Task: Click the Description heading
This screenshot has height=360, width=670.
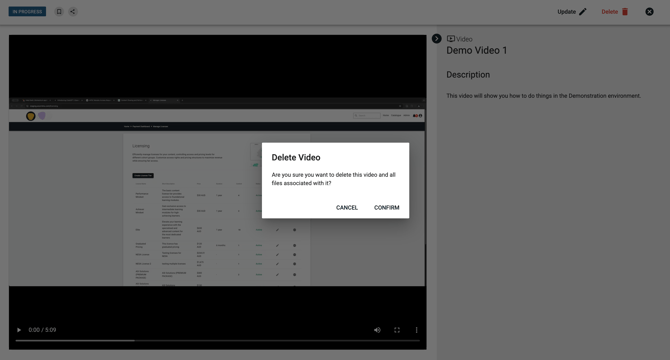Action: point(468,75)
